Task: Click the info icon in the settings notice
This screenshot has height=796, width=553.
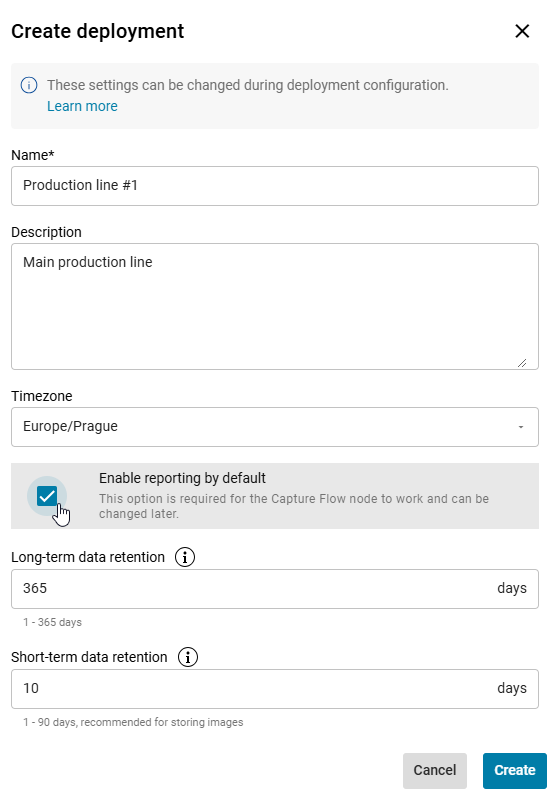Action: 29,85
